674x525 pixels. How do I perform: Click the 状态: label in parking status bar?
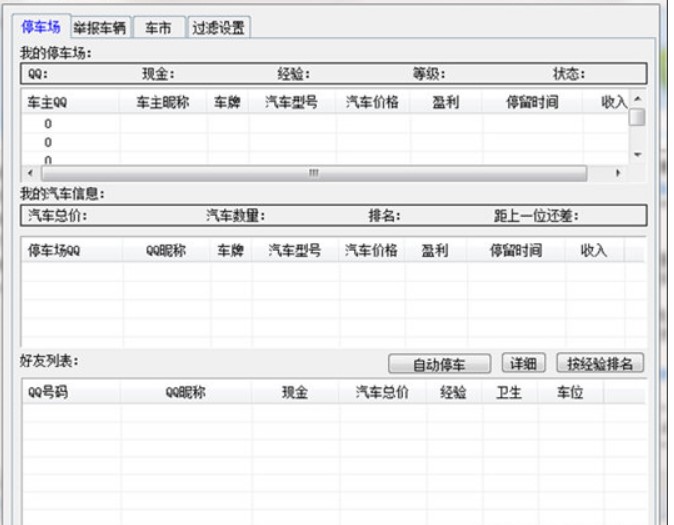coord(569,74)
